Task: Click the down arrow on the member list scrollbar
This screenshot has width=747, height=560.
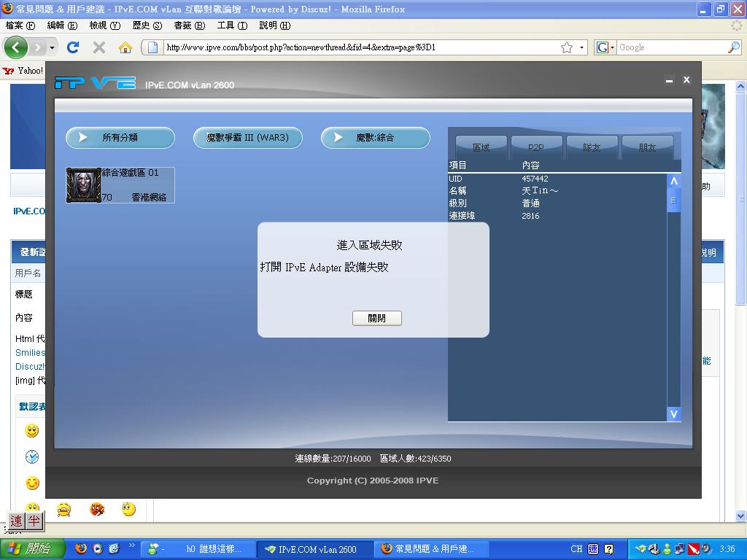Action: 674,414
